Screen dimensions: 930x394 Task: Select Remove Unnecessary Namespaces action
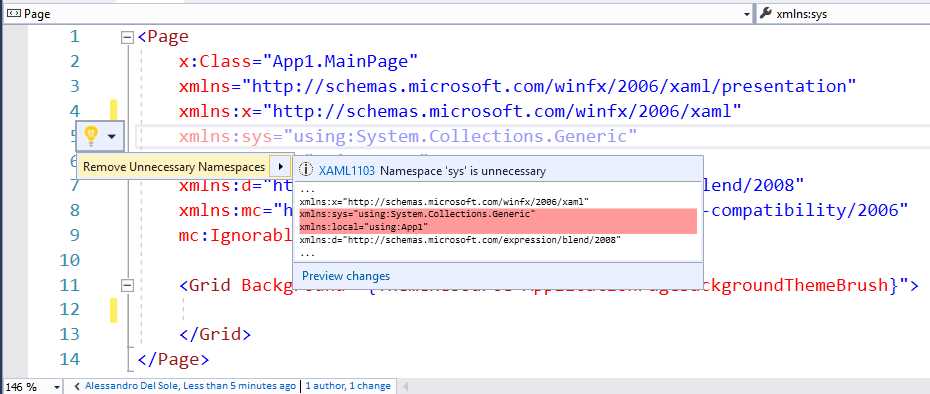tap(174, 167)
